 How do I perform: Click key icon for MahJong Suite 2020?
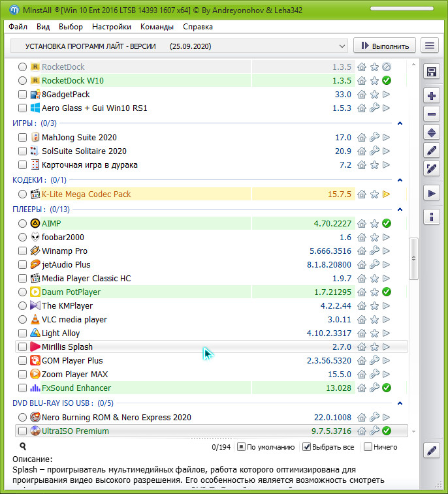(374, 137)
